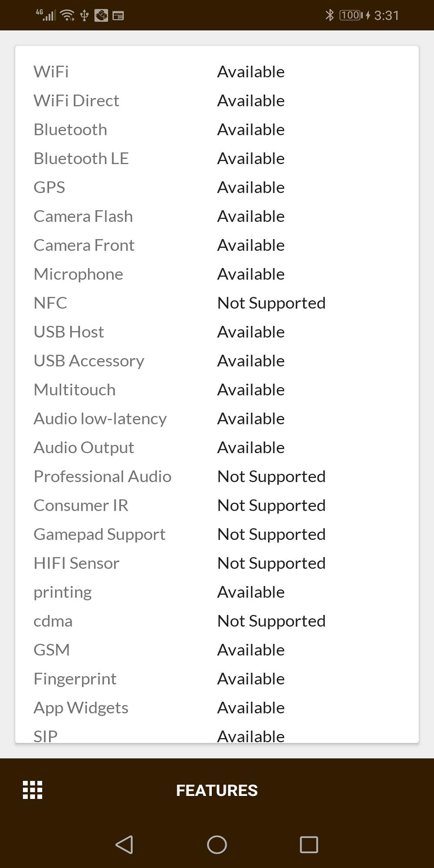Screen dimensions: 434x868
Task: Select the WiFi Direct row
Action: 217,101
